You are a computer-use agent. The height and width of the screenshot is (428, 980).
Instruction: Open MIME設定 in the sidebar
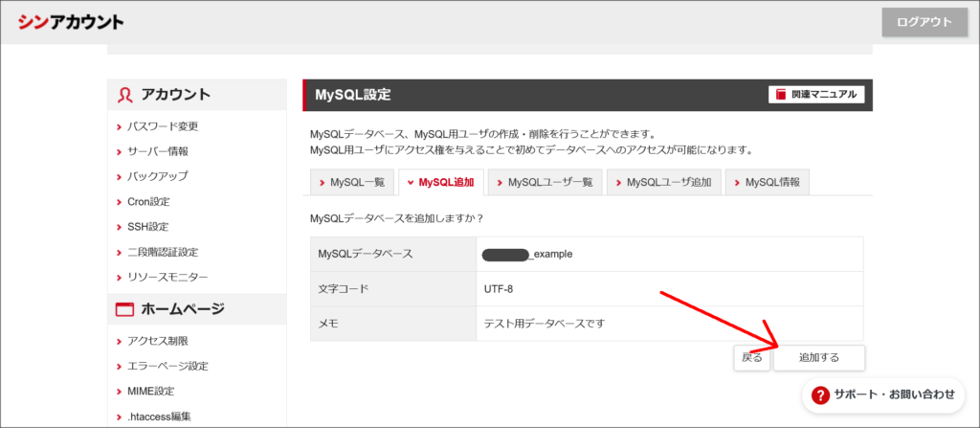point(150,391)
